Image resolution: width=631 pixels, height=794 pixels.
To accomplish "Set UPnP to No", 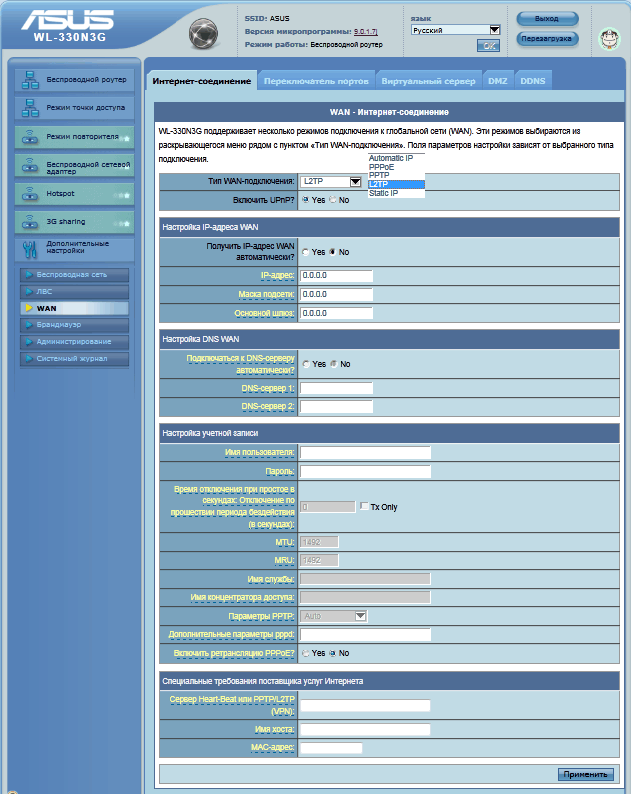I will tap(333, 200).
